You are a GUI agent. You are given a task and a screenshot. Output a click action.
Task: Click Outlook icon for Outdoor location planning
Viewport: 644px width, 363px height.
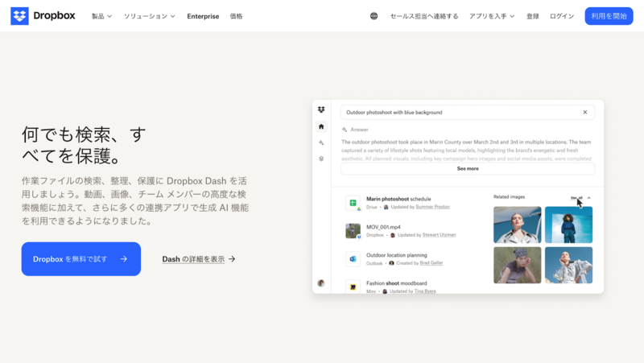(x=353, y=258)
